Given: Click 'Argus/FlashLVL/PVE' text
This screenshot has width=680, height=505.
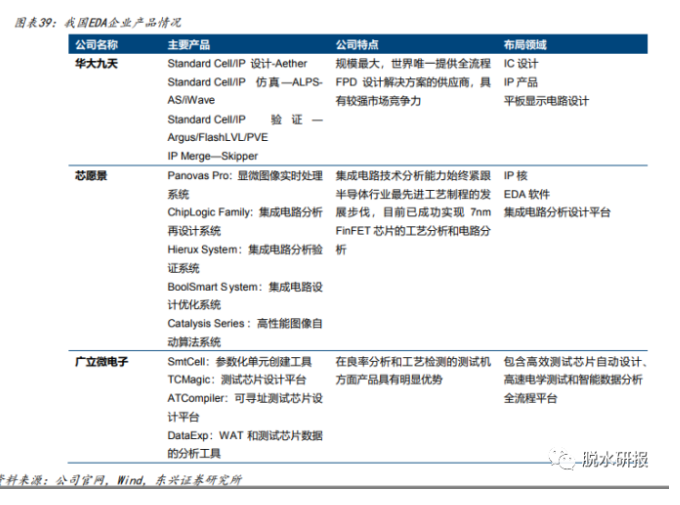Looking at the screenshot, I should point(218,138).
